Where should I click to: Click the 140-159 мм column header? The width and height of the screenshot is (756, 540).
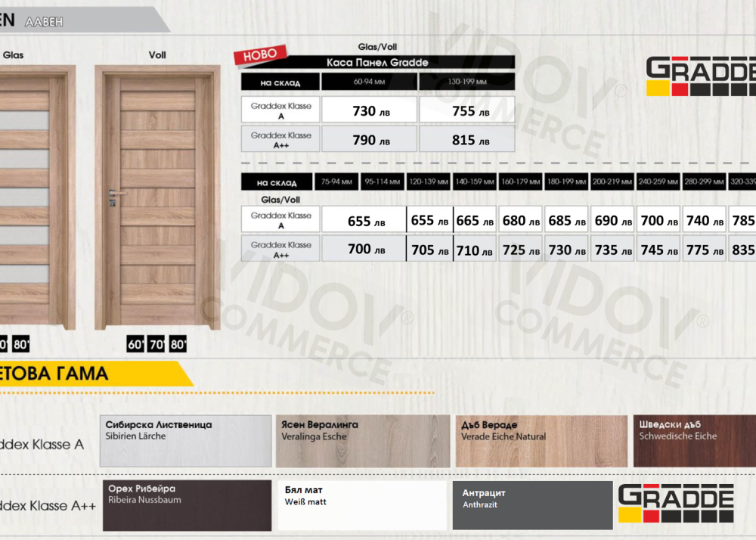(475, 182)
